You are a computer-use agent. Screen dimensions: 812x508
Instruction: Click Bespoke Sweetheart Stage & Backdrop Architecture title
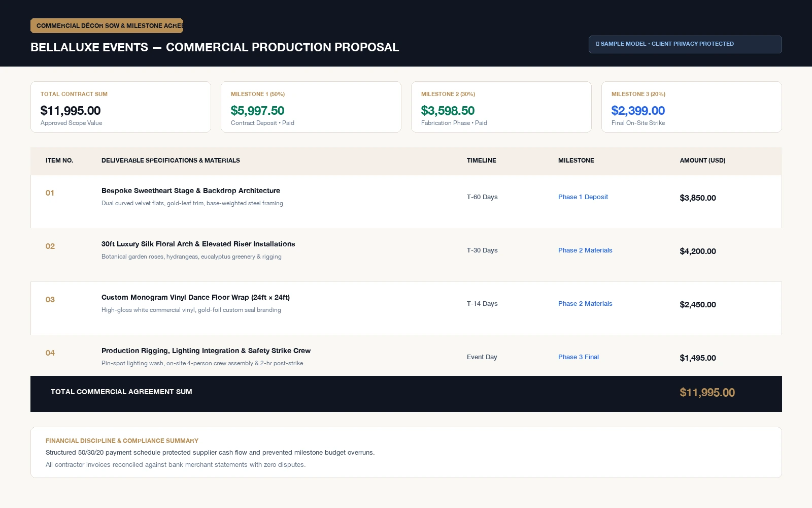pos(191,191)
